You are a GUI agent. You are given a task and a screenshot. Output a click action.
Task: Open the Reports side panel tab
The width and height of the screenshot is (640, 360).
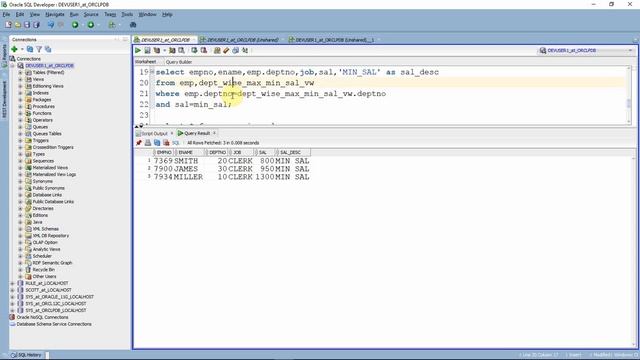4,56
